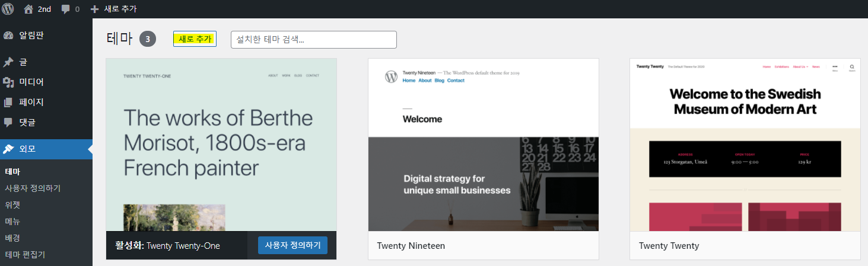Click the 테마 page heading
Viewport: 868px width, 266px height.
119,39
